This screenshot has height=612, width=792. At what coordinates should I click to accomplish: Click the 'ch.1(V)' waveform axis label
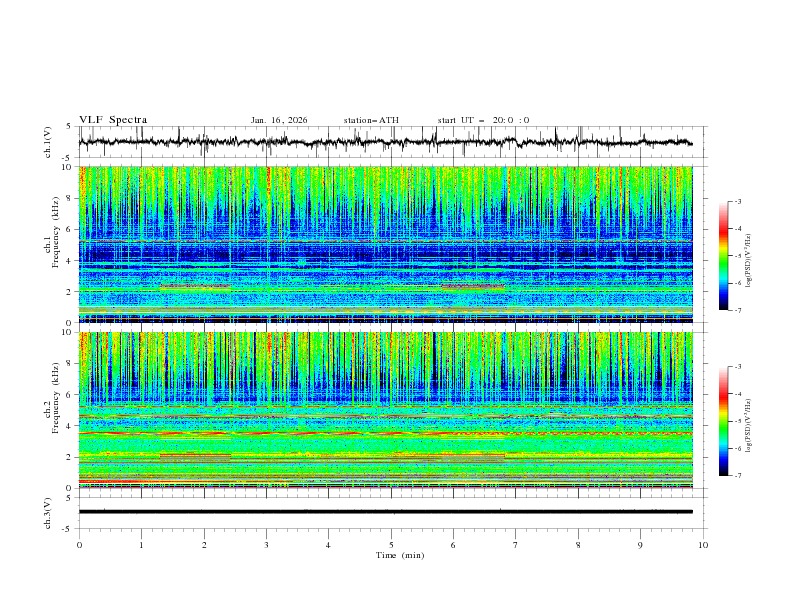48,142
